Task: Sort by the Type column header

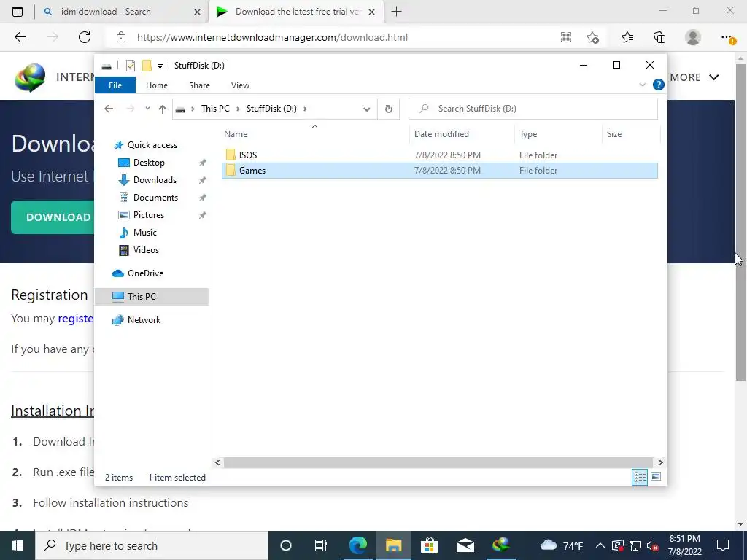Action: (558, 134)
